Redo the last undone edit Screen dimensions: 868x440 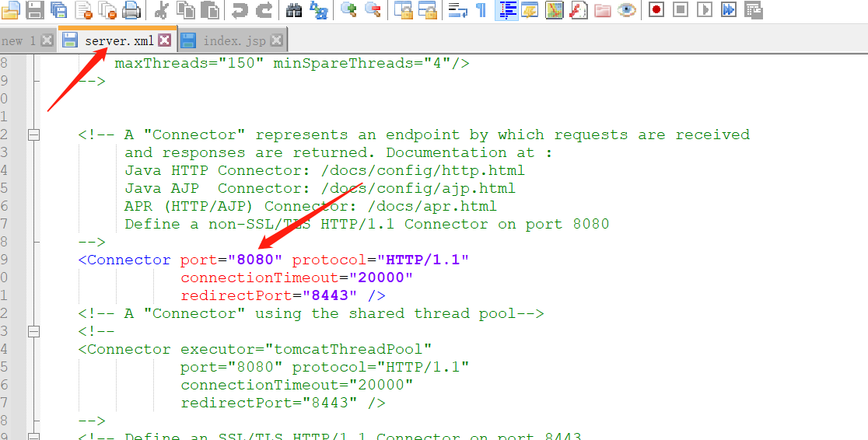point(264,9)
